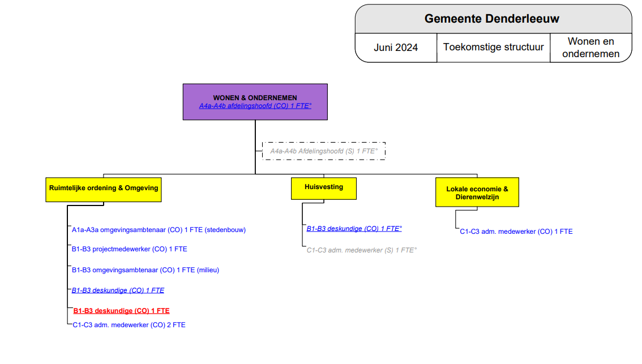Click the Lokale economie & Dierenwelzijn box
This screenshot has width=642, height=364.
[x=477, y=192]
